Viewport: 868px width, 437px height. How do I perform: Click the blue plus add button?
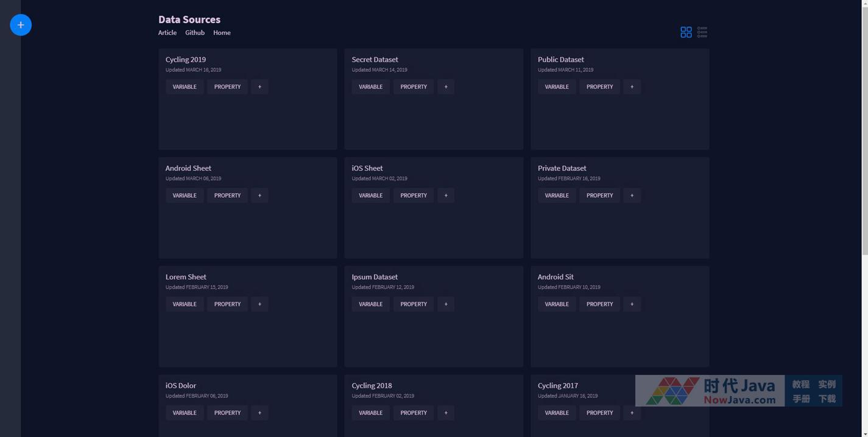click(x=21, y=25)
